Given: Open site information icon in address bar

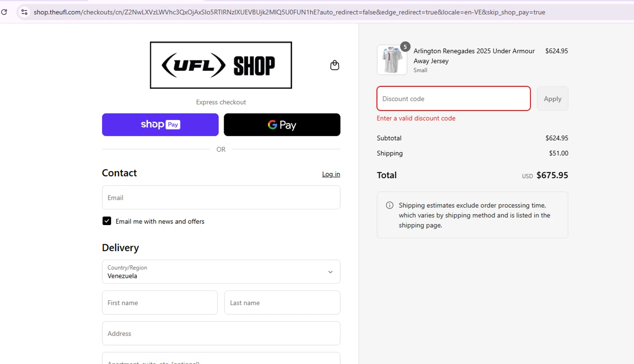Looking at the screenshot, I should pos(24,12).
